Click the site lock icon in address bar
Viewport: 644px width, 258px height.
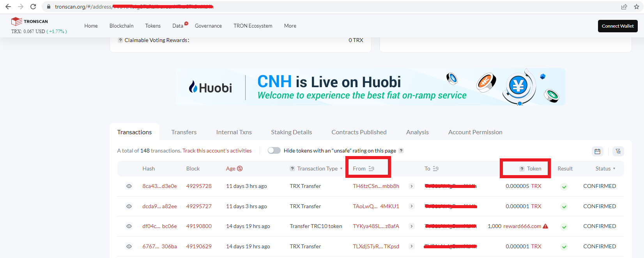point(49,7)
